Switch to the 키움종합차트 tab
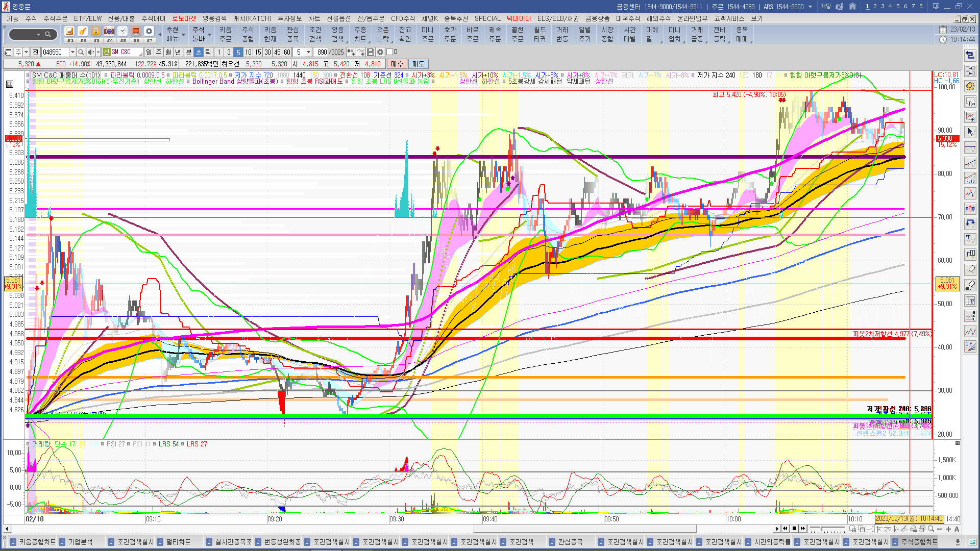980x551 pixels. click(x=37, y=542)
